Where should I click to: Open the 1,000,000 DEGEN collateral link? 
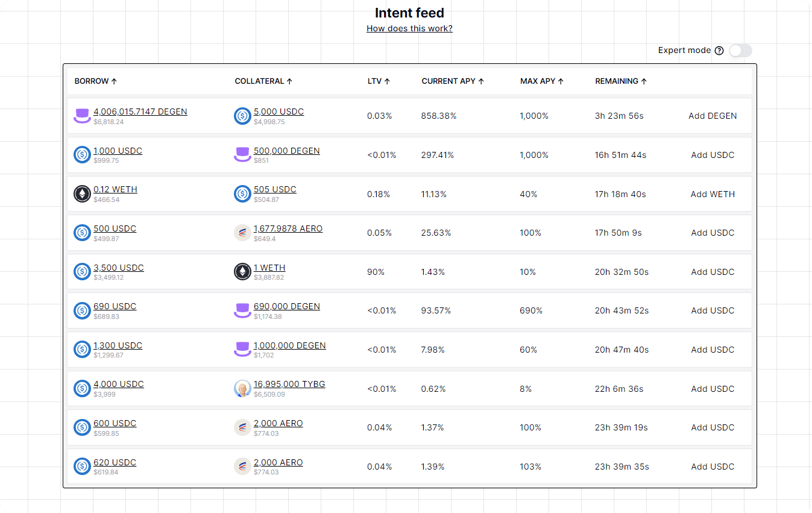coord(290,345)
